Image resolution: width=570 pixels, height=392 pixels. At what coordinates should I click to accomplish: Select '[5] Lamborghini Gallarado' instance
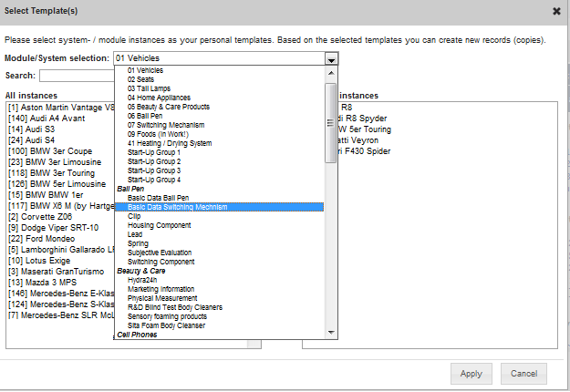point(61,250)
